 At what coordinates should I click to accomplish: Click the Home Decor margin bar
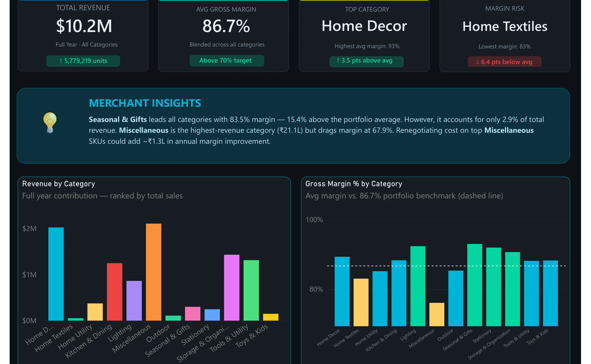point(342,292)
